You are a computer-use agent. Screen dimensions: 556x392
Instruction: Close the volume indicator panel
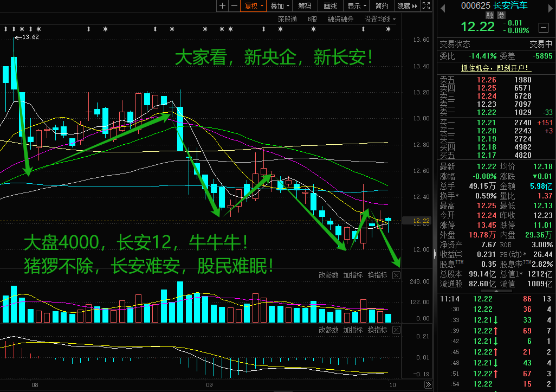pos(397,275)
